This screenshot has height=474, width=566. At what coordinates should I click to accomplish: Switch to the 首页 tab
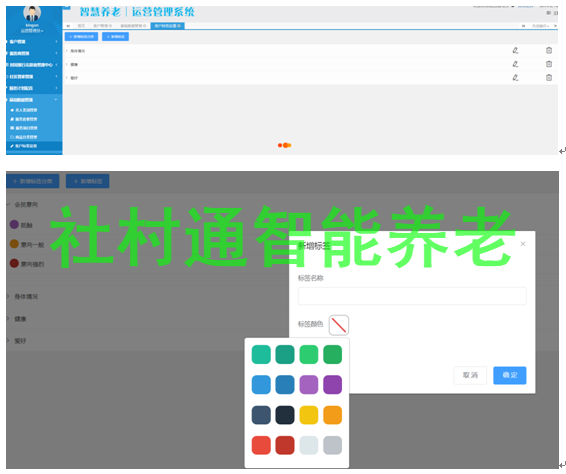(x=81, y=26)
